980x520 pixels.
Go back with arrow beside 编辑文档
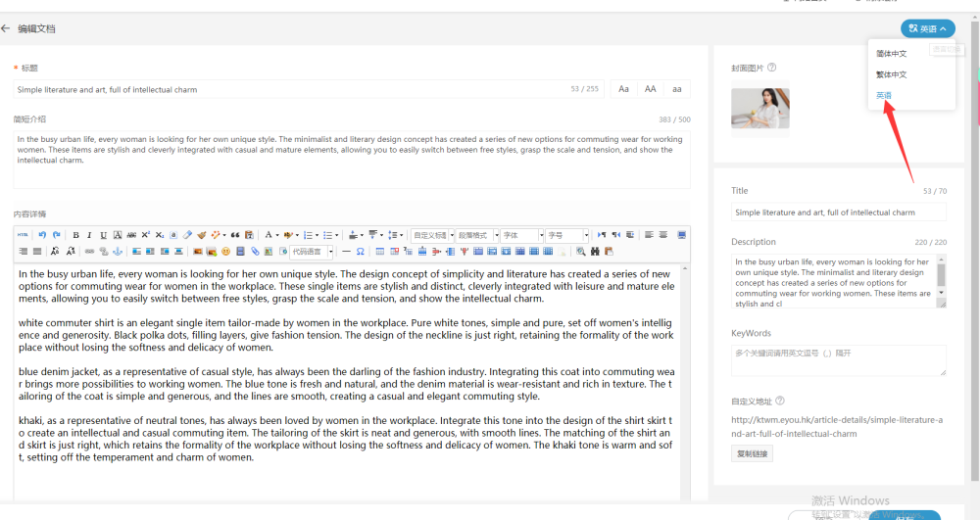pos(6,28)
